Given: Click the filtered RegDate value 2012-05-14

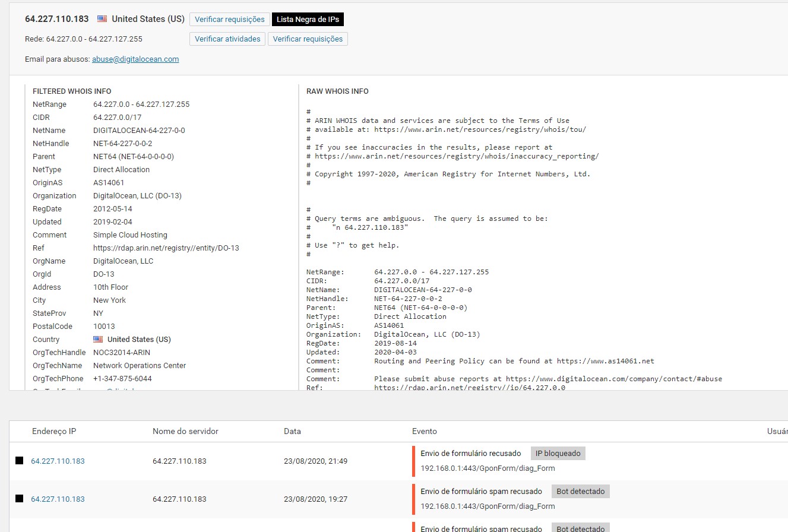Looking at the screenshot, I should pyautogui.click(x=113, y=209).
